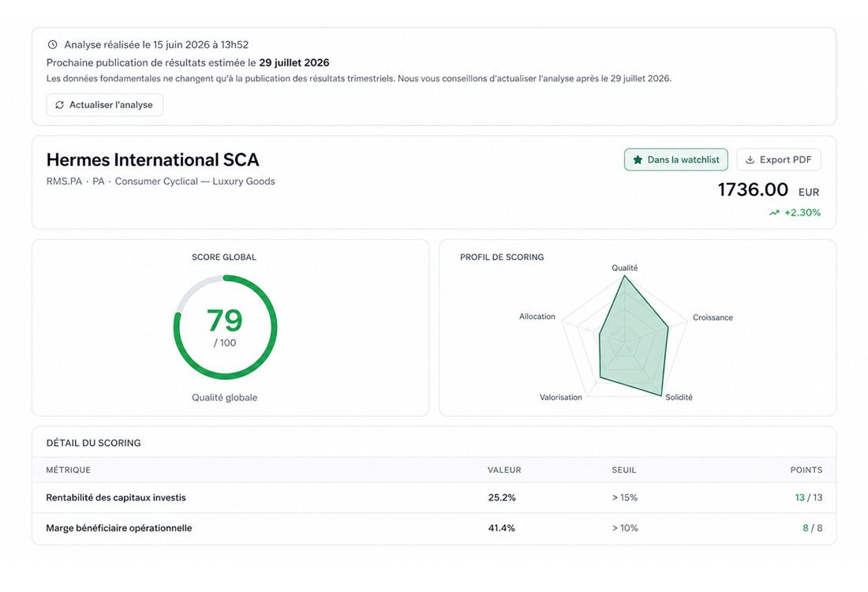
Task: Click the +2.30% change value
Action: (x=803, y=212)
